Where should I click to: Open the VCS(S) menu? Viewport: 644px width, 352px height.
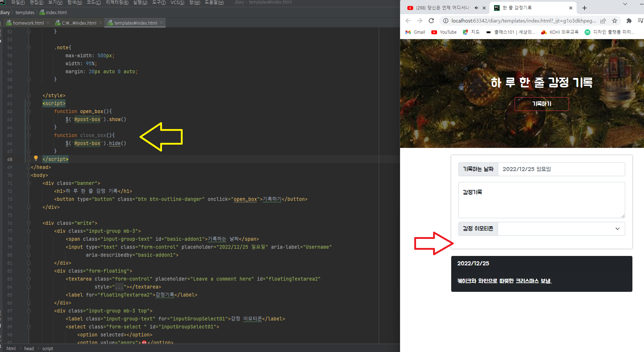tap(177, 3)
